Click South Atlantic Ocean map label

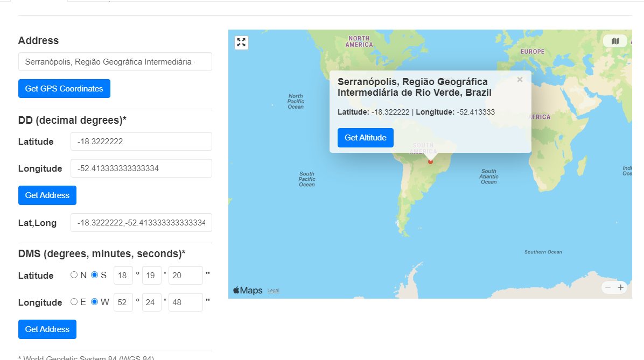tap(489, 177)
